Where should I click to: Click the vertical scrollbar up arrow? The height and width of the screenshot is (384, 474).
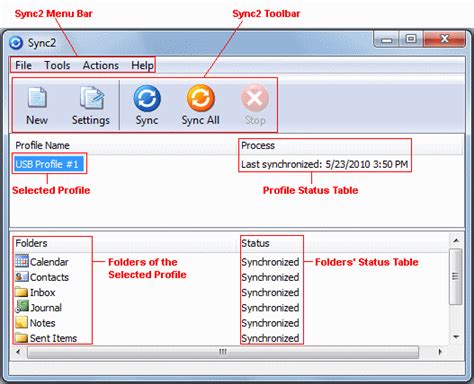(x=456, y=240)
